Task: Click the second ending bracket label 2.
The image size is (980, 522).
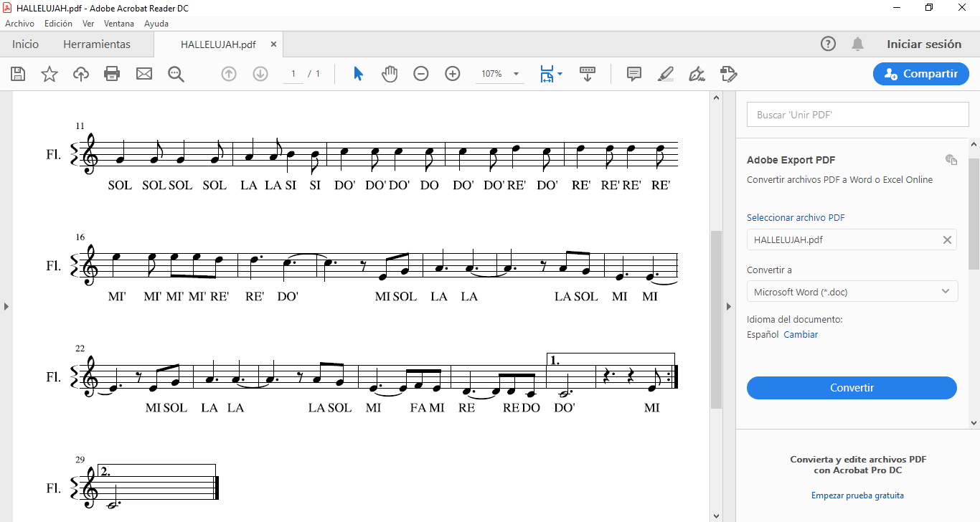Action: [x=105, y=473]
